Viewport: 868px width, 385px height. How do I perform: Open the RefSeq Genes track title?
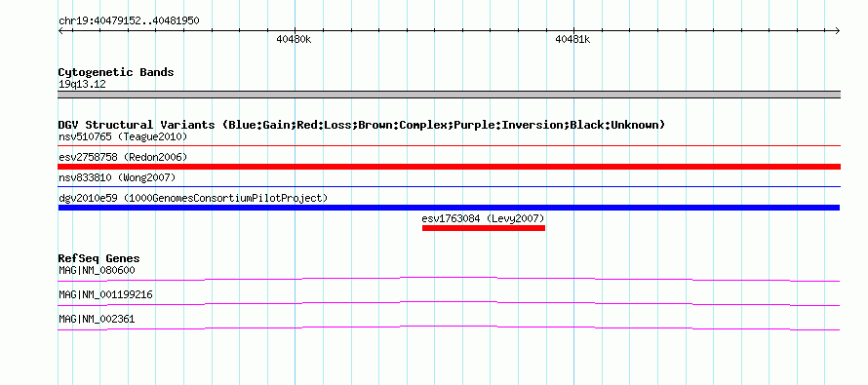99,259
